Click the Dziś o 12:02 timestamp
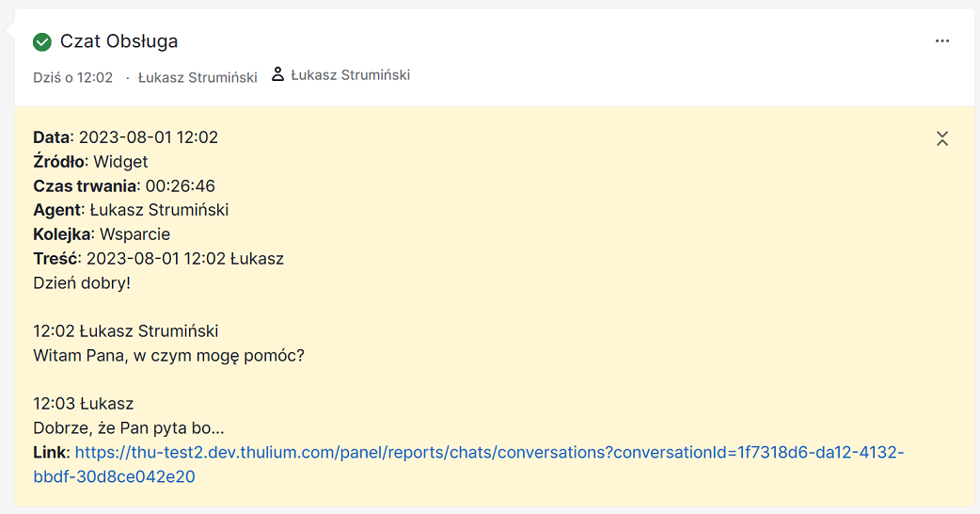The height and width of the screenshot is (514, 980). pyautogui.click(x=73, y=77)
